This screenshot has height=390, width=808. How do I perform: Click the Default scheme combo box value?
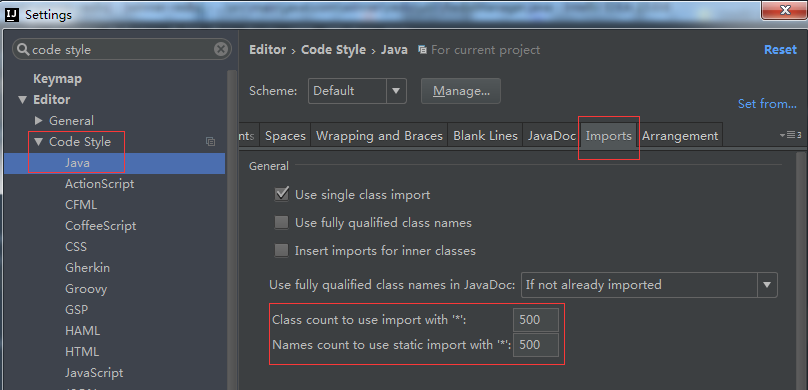[x=347, y=91]
